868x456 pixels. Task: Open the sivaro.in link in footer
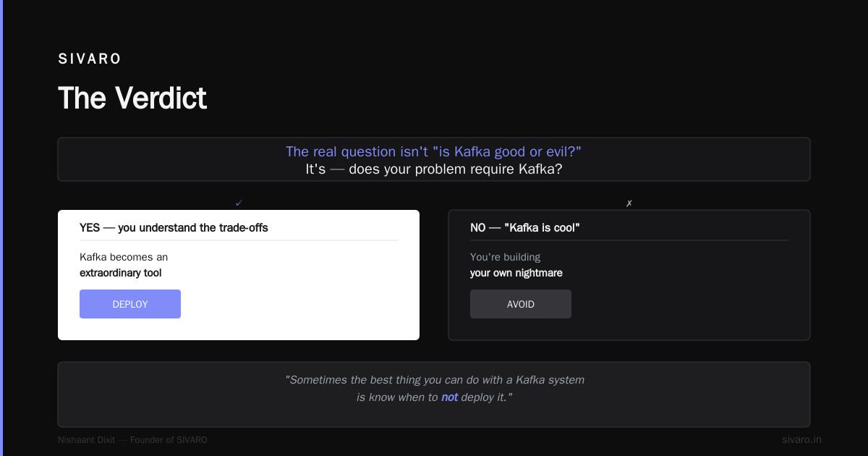click(x=801, y=439)
